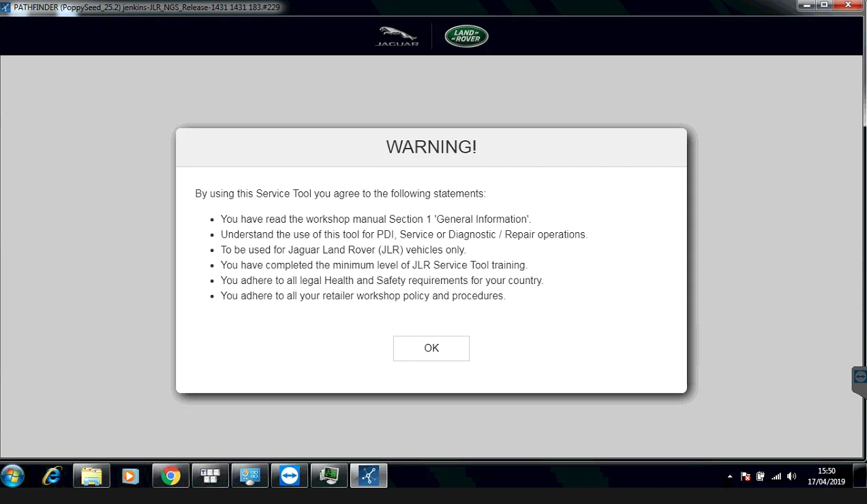Image resolution: width=867 pixels, height=504 pixels.
Task: Open the wireless network signal bars icon
Action: point(776,476)
